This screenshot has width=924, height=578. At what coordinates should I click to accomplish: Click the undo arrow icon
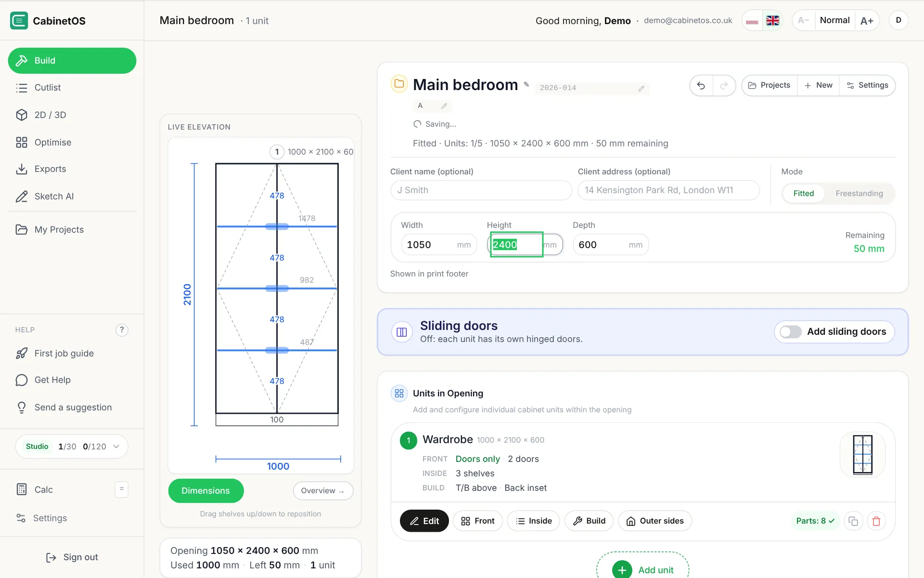click(x=701, y=86)
